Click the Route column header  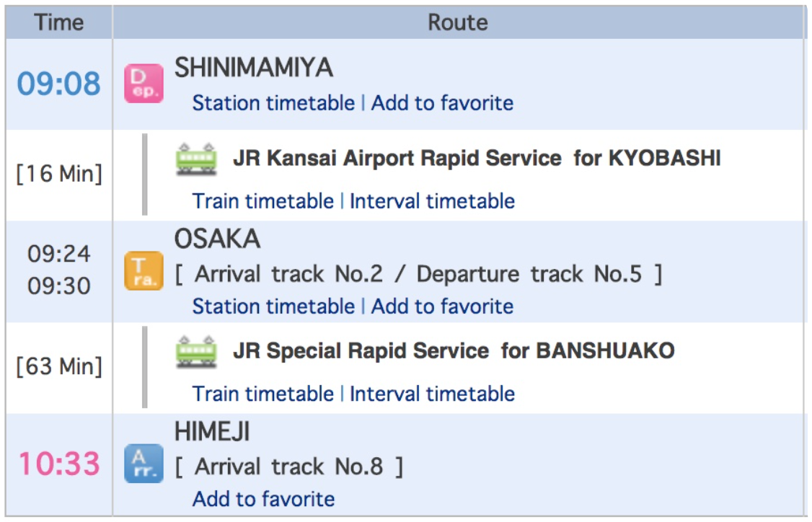click(x=458, y=22)
